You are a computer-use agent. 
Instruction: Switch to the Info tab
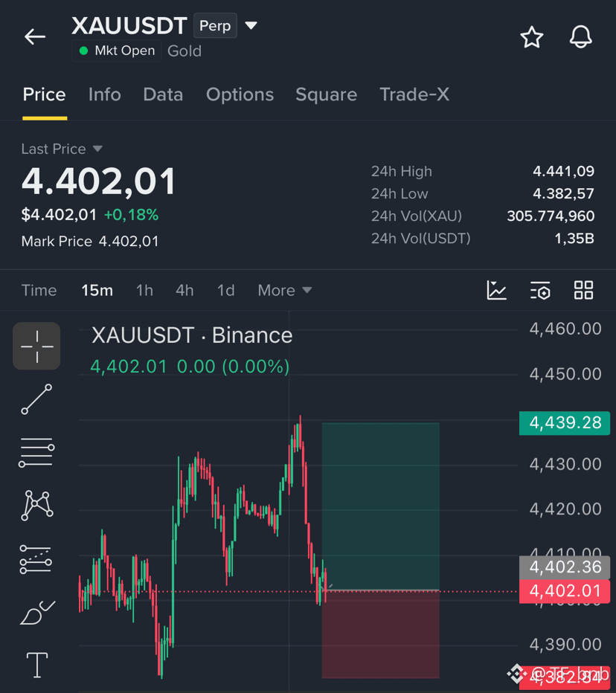pos(105,94)
